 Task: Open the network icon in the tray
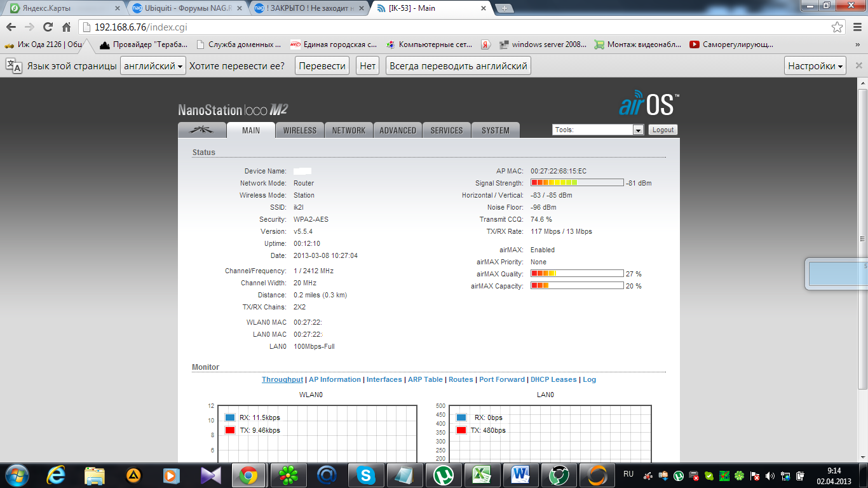785,475
